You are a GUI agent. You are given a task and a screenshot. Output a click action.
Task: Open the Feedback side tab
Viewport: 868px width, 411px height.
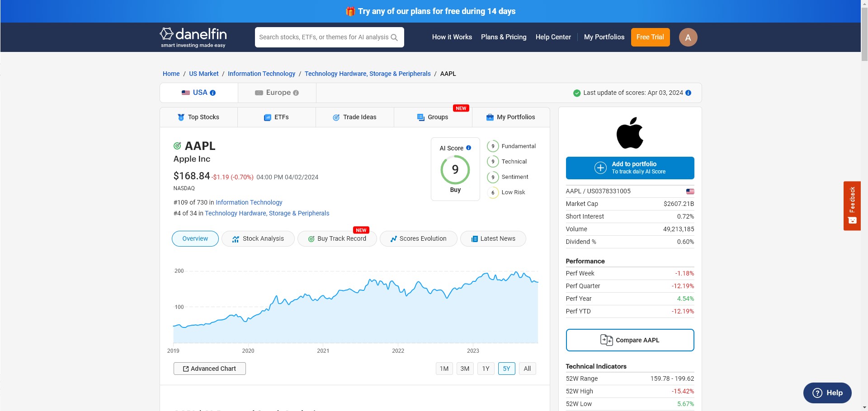pos(852,206)
